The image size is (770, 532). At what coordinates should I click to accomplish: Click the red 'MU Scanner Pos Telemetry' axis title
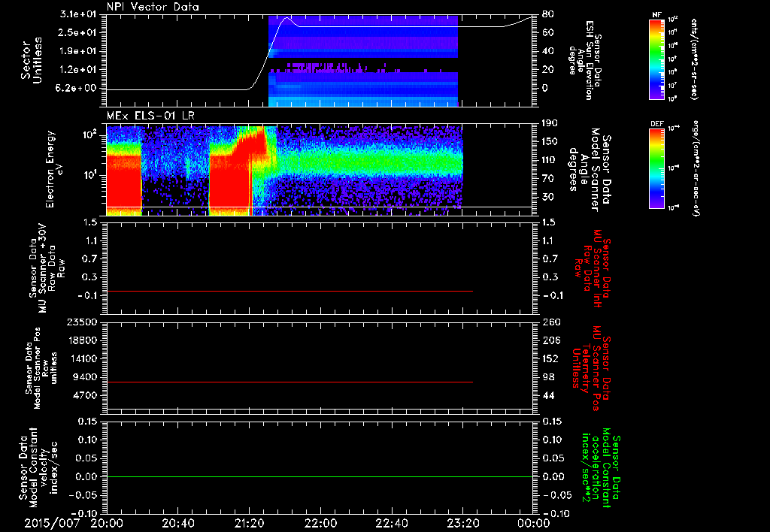tap(591, 368)
